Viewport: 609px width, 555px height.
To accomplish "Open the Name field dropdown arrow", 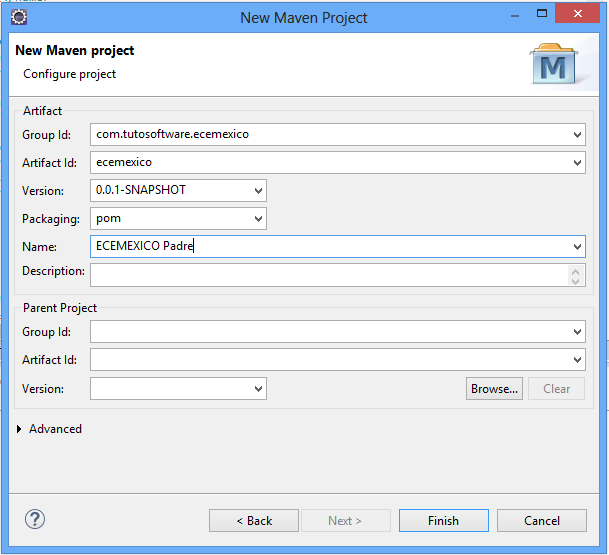I will tap(577, 247).
